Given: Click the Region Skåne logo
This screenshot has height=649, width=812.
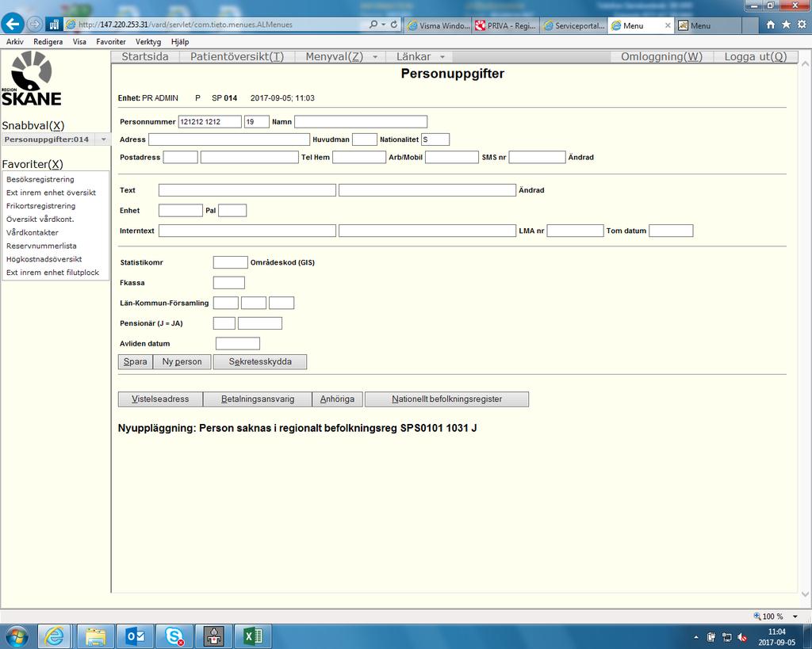Looking at the screenshot, I should click(32, 78).
